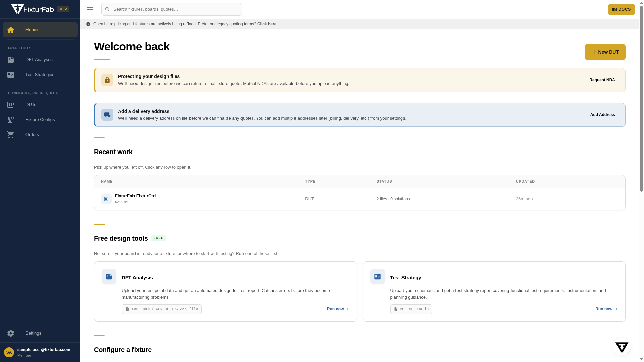
Task: Click the sample.user@fixturfab.com account text
Action: point(44,350)
